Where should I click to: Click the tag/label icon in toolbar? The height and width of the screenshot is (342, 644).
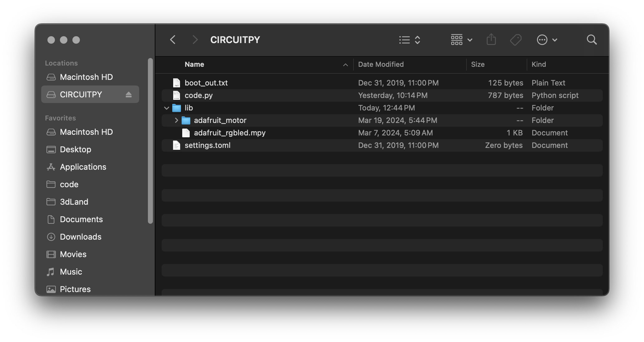tap(515, 40)
